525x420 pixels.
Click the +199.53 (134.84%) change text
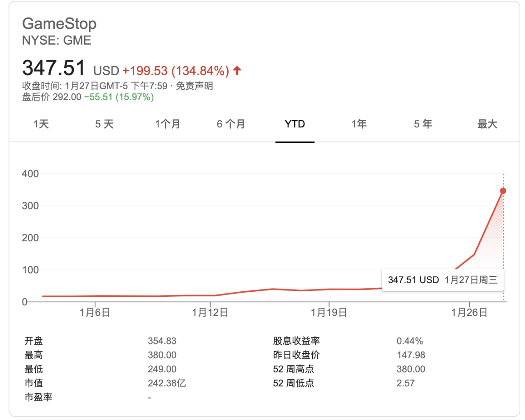[176, 70]
